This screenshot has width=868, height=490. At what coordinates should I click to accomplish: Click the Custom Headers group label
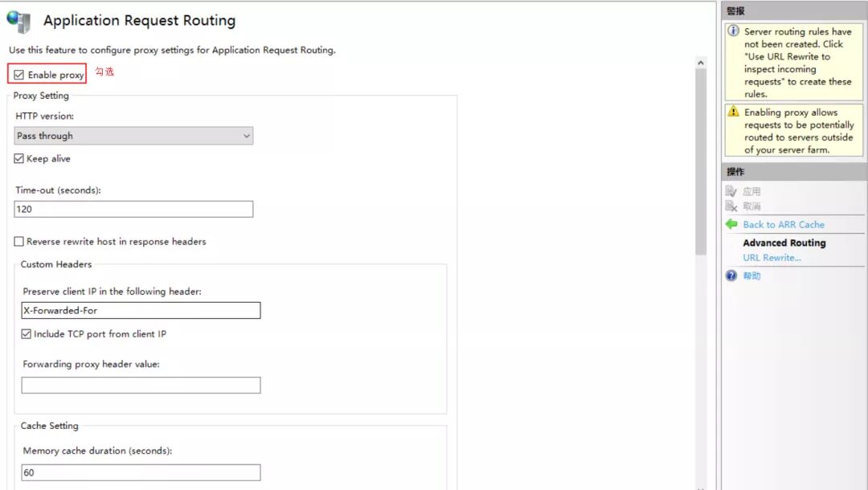tap(56, 264)
